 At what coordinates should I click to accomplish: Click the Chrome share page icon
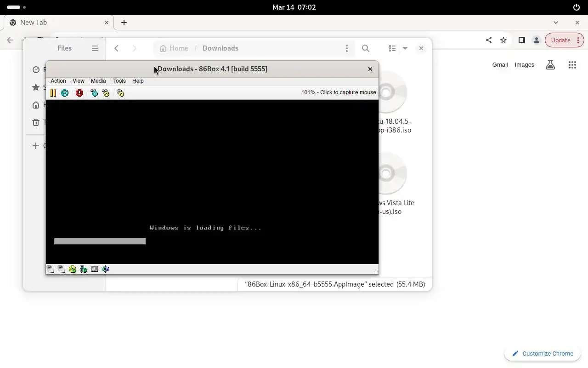click(489, 40)
